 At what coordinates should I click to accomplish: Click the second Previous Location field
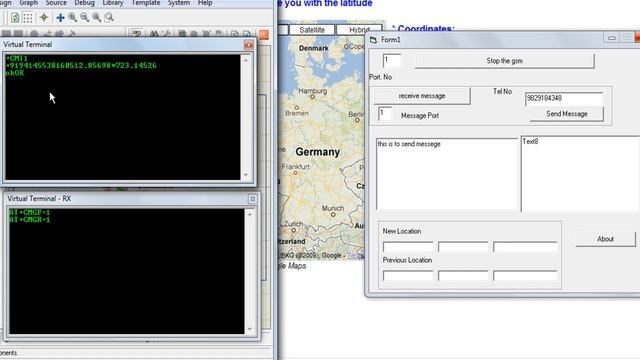click(x=463, y=276)
